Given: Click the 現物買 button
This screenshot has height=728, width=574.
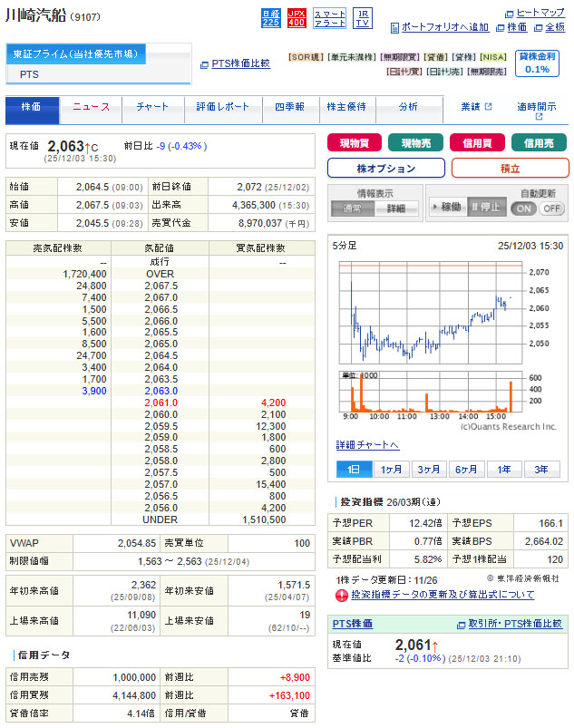Looking at the screenshot, I should coord(355,142).
